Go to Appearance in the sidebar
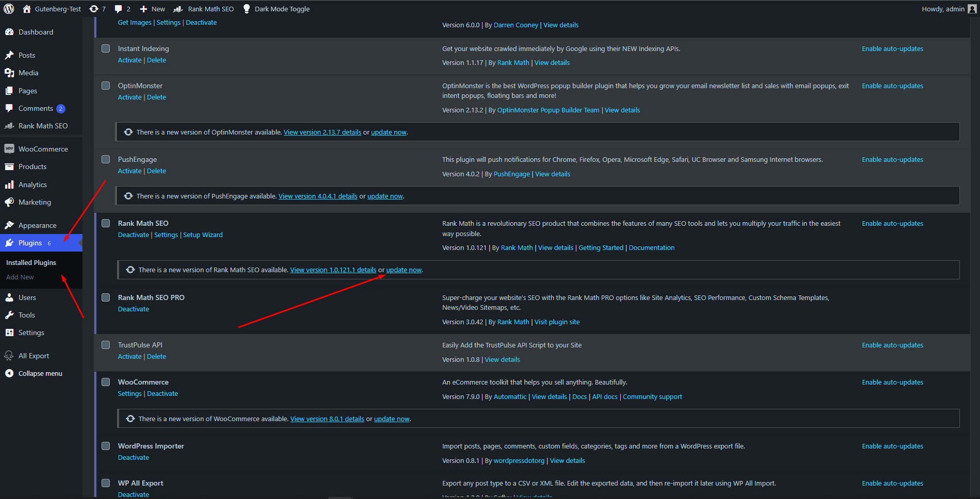The height and width of the screenshot is (499, 980). [x=37, y=225]
